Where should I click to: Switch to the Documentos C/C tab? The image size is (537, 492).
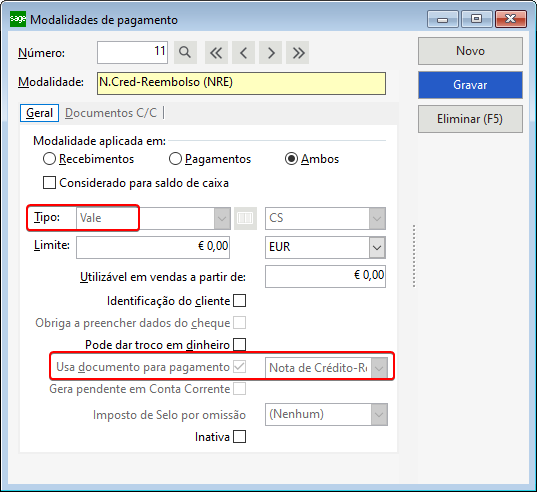tap(111, 113)
